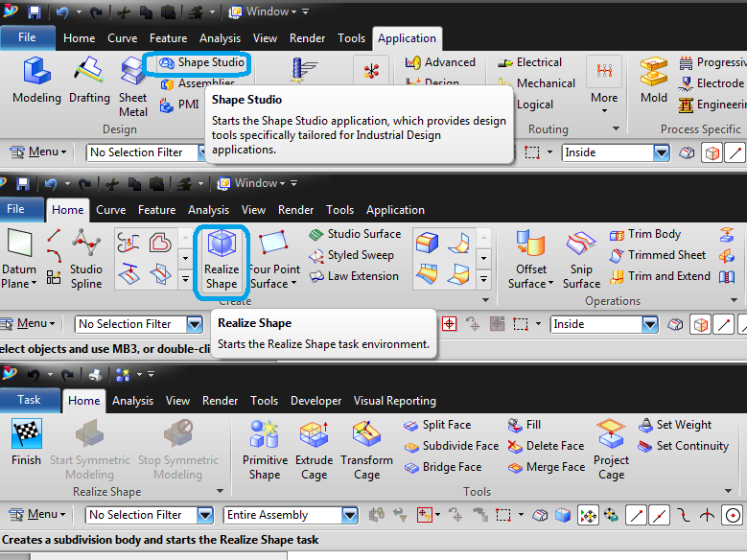This screenshot has width=747, height=560.
Task: Click the Split Face command
Action: click(x=437, y=425)
